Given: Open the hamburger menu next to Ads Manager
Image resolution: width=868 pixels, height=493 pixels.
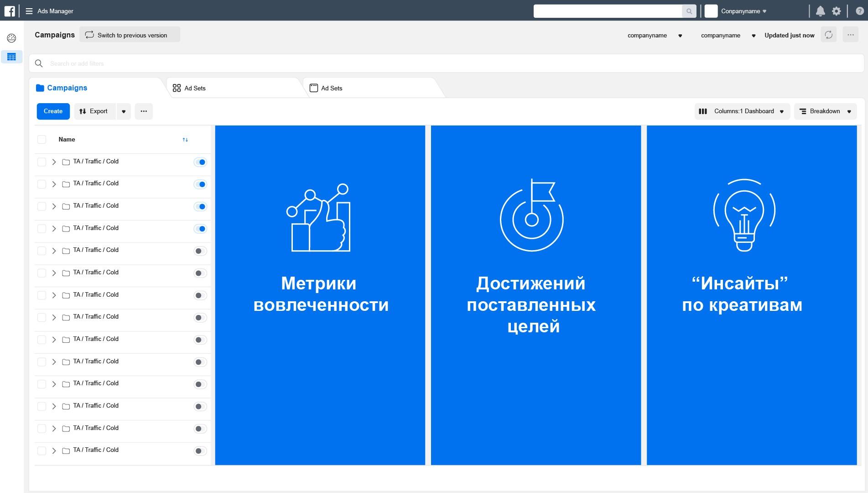Looking at the screenshot, I should click(x=29, y=11).
